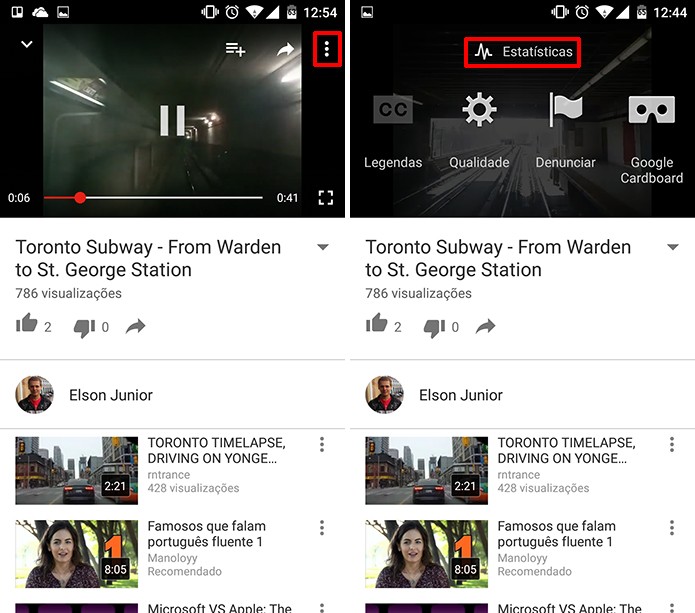This screenshot has width=695, height=613.
Task: Open the three-dot overflow menu on the left player
Action: (x=327, y=49)
